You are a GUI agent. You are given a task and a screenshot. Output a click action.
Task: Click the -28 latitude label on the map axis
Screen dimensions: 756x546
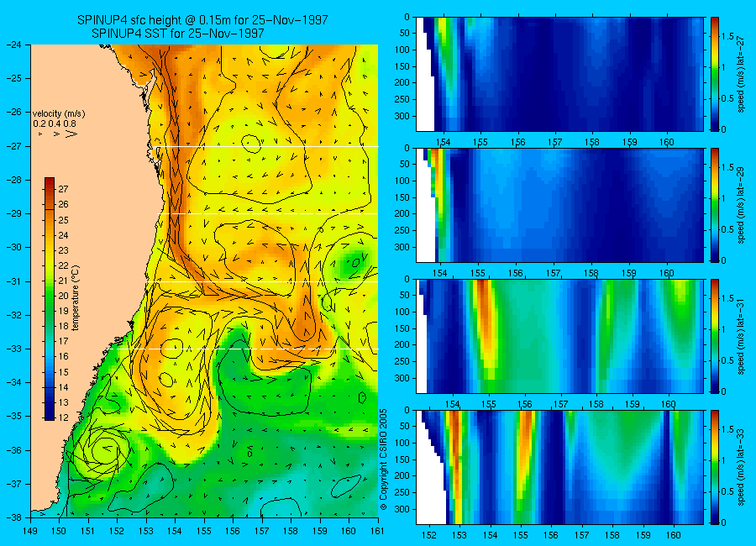click(x=14, y=180)
